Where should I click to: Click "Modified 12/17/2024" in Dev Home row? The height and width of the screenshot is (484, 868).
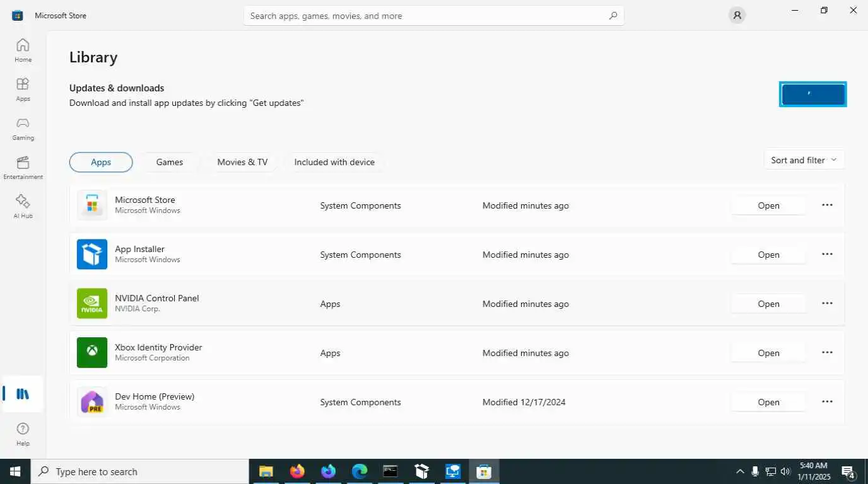coord(524,402)
